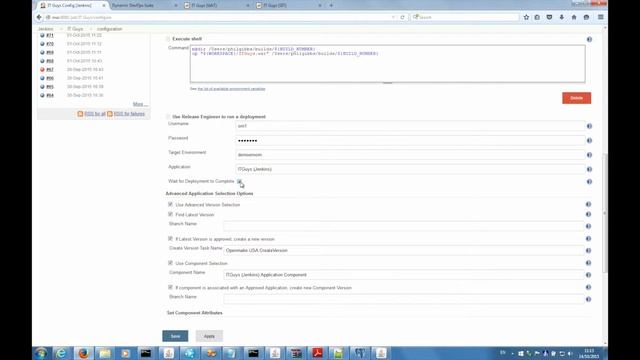This screenshot has width=640, height=360.
Task: Switch to the IT Guys (SIT) tab
Action: (288, 5)
